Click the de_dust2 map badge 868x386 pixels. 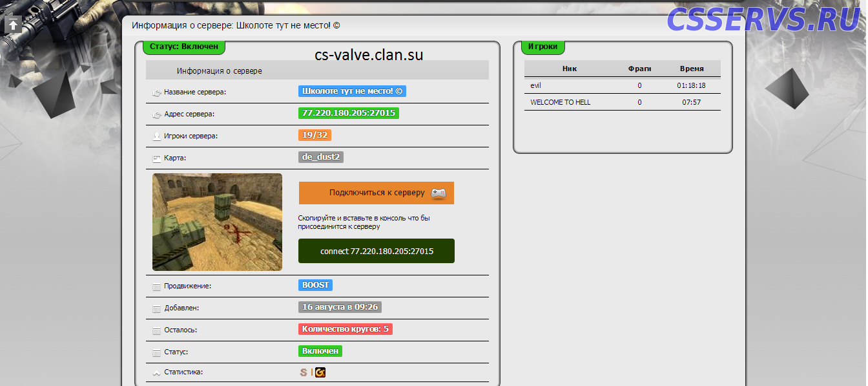(x=321, y=157)
